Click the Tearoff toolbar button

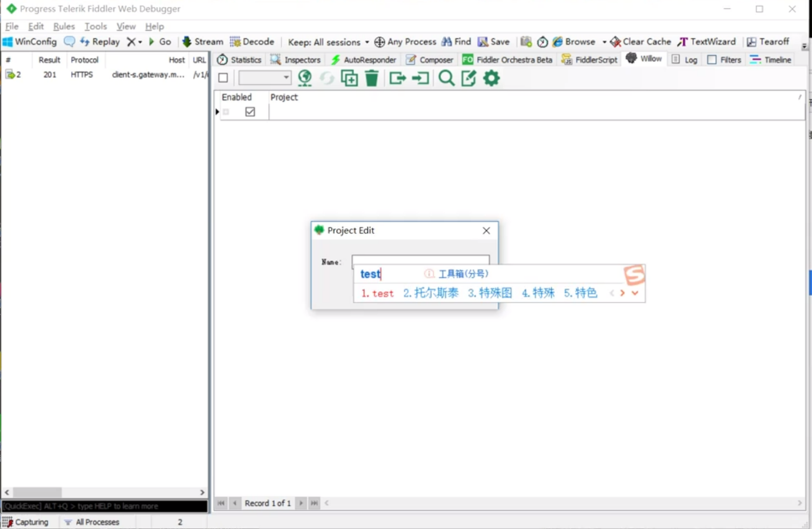768,42
